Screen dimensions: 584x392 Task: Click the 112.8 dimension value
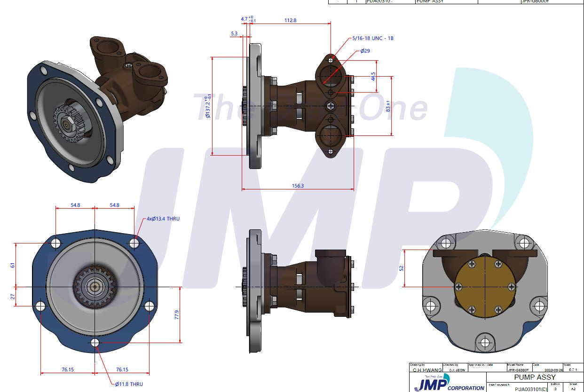[x=291, y=20]
